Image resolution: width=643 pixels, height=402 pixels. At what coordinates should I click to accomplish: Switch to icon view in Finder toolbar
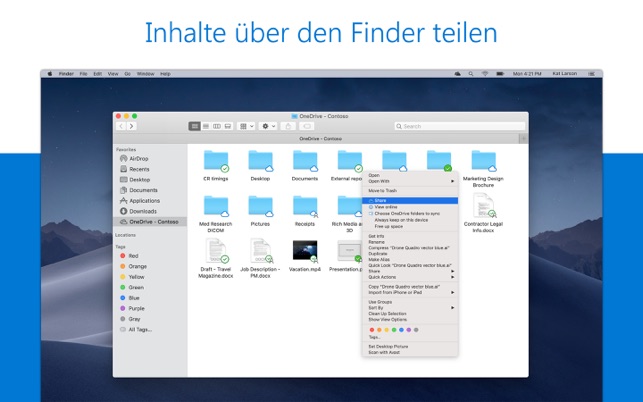tap(195, 126)
